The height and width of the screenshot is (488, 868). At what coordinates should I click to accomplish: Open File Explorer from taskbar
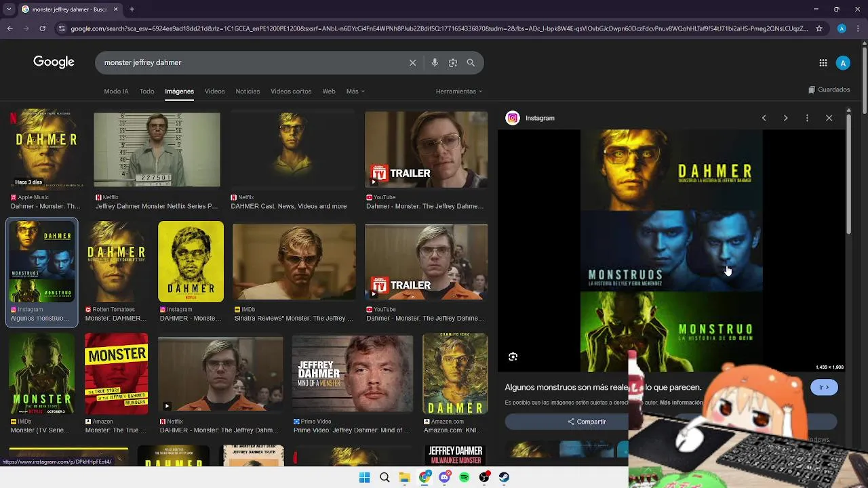404,477
